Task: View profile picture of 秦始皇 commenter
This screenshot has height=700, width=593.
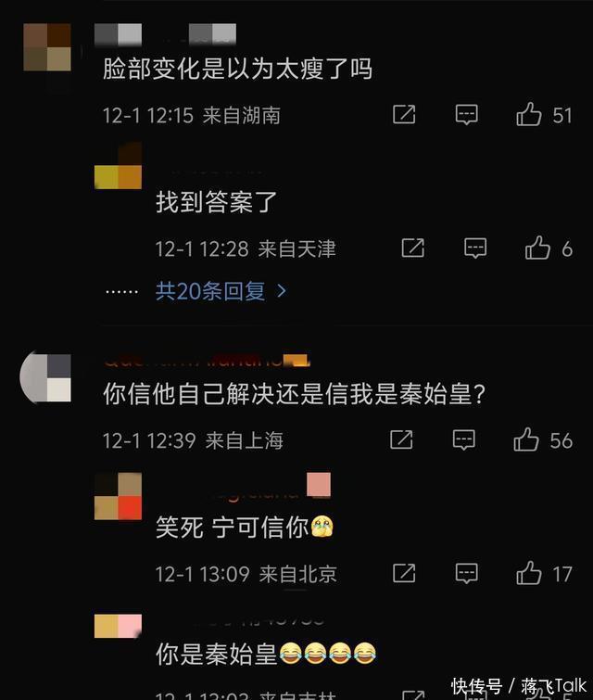Action: tap(45, 377)
